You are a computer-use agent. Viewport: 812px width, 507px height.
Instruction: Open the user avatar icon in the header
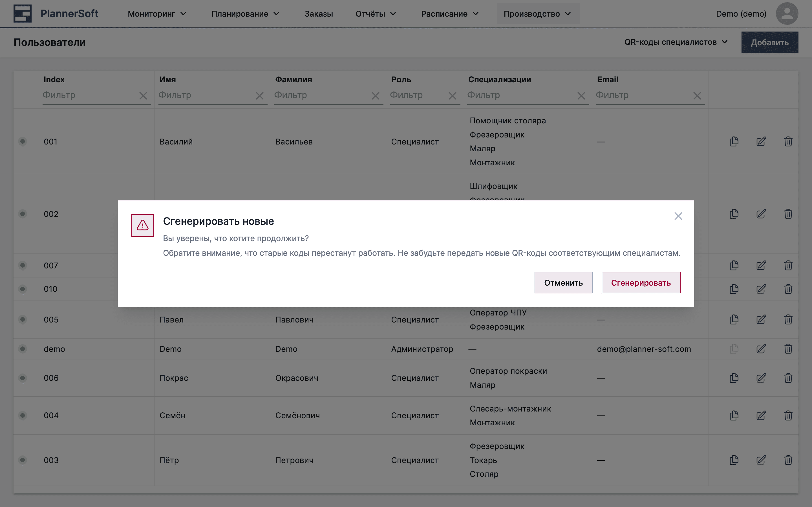point(787,14)
